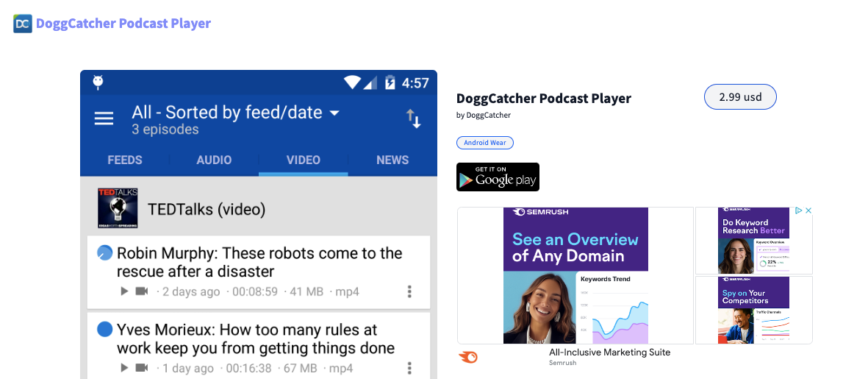The width and height of the screenshot is (868, 379).
Task: Open the Do Keyword Research Better ad
Action: (754, 241)
